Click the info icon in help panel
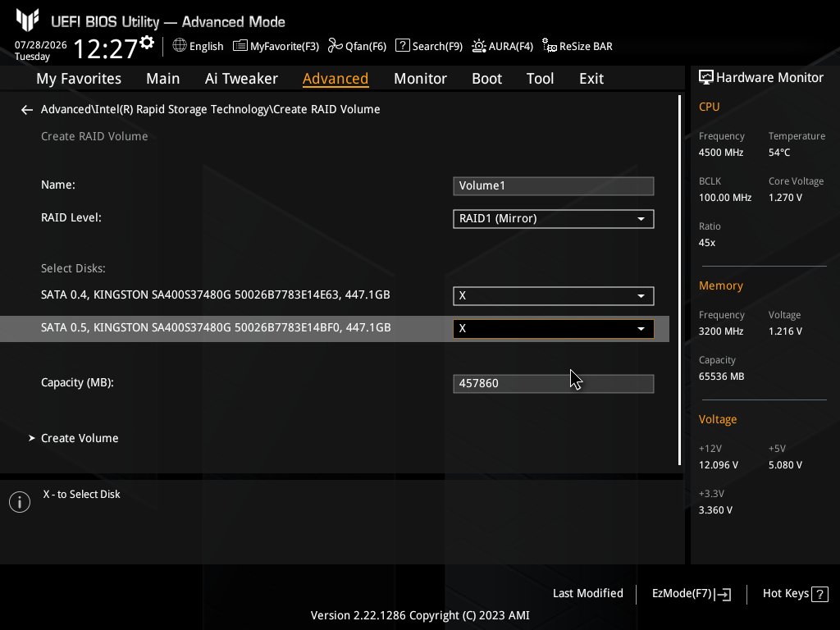The width and height of the screenshot is (840, 630). coord(20,502)
